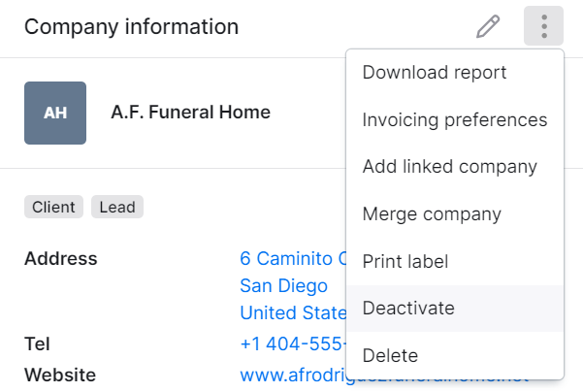The width and height of the screenshot is (583, 392).
Task: Open the 6 Caminito address link
Action: [293, 258]
